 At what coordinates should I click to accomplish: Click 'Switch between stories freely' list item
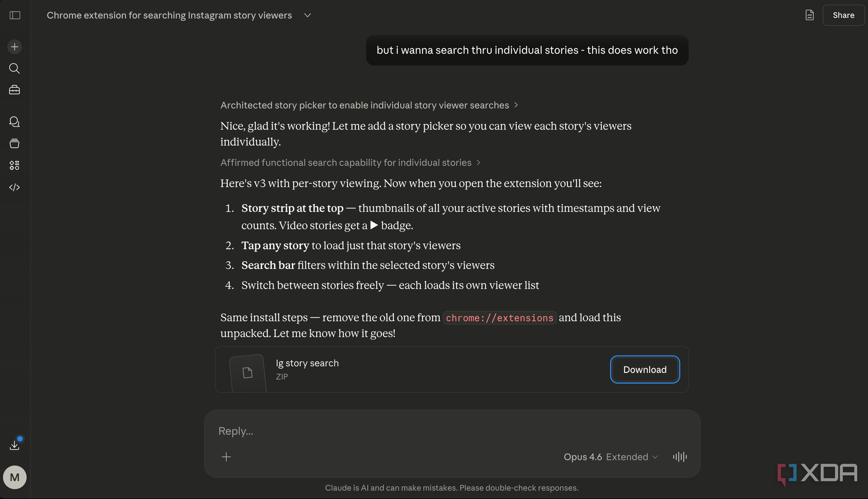click(x=390, y=285)
